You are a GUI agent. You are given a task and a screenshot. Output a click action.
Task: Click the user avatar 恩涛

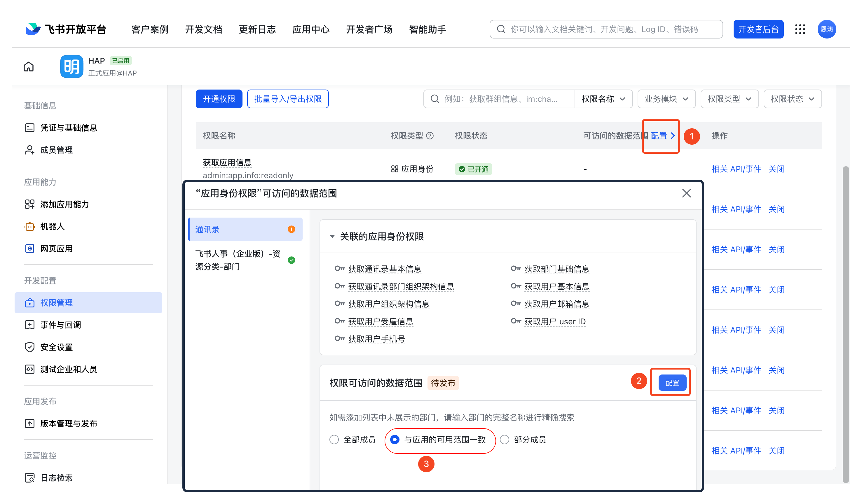pyautogui.click(x=826, y=29)
